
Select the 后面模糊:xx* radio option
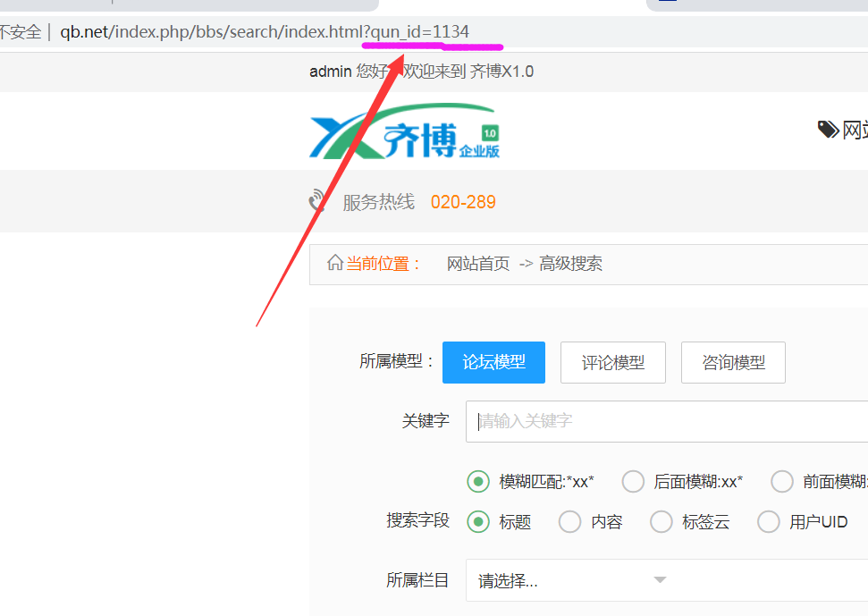(x=633, y=482)
